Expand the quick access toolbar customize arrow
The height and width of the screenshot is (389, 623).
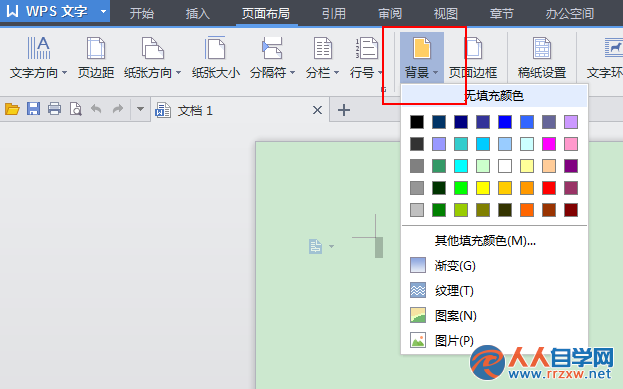(140, 108)
